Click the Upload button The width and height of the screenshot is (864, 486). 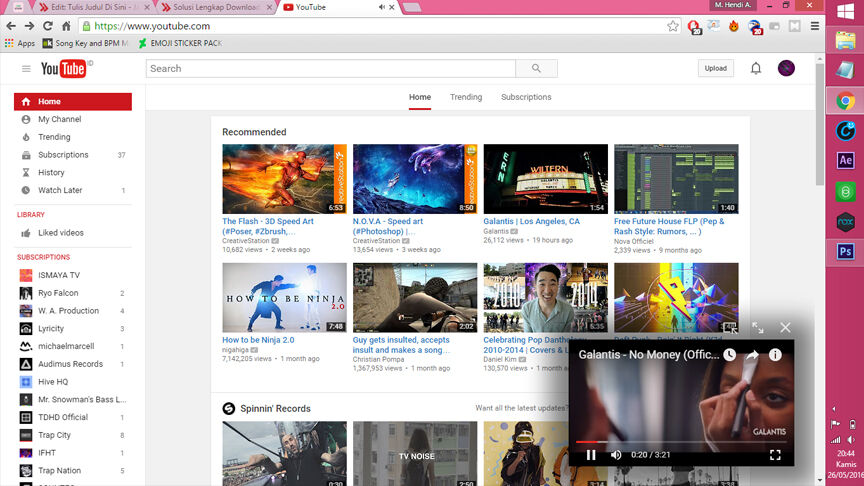coord(715,68)
